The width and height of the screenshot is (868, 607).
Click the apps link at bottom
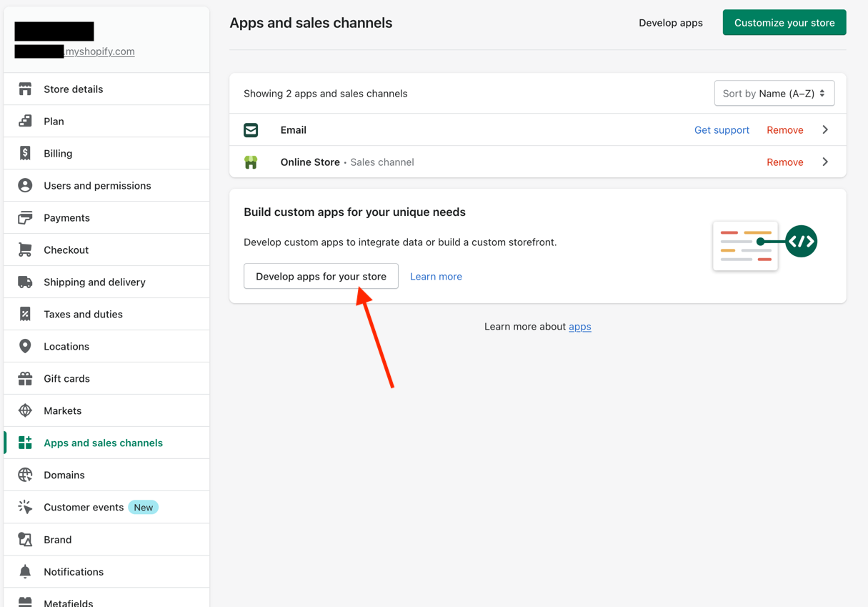580,327
